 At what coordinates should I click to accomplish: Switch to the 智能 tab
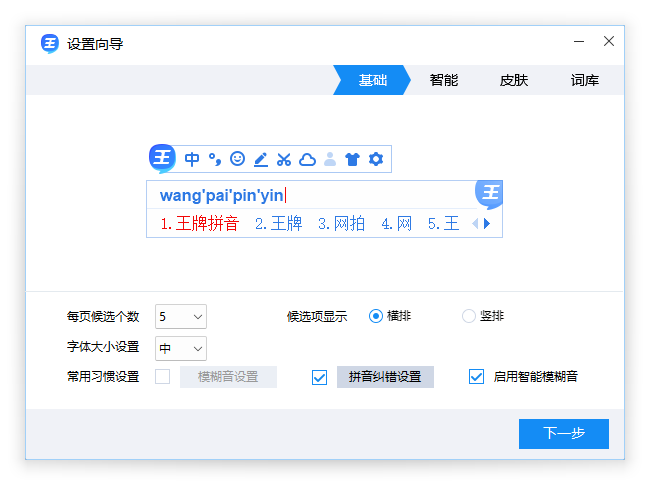pos(444,80)
